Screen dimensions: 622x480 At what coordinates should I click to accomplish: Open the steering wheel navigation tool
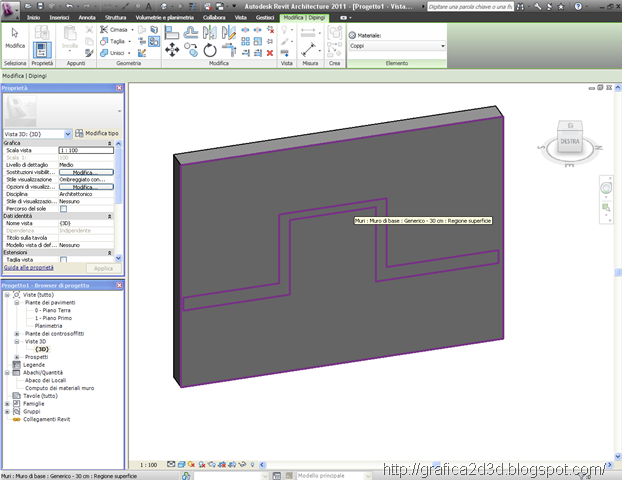point(606,187)
